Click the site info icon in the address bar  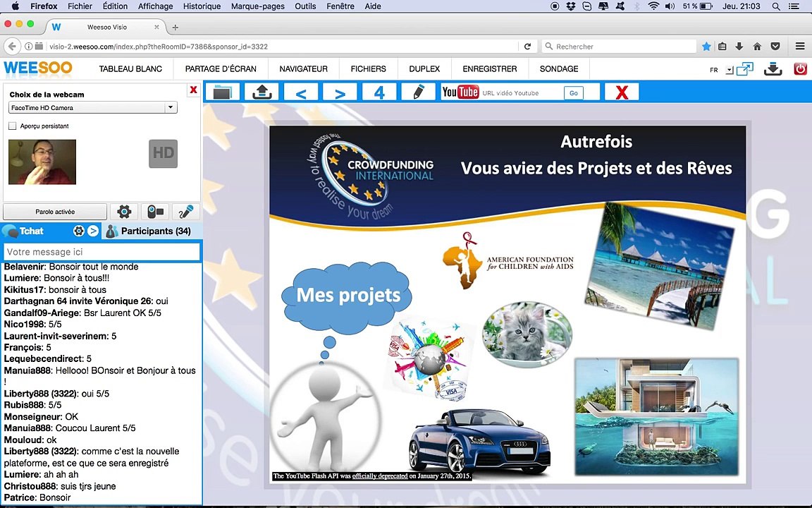coord(29,47)
